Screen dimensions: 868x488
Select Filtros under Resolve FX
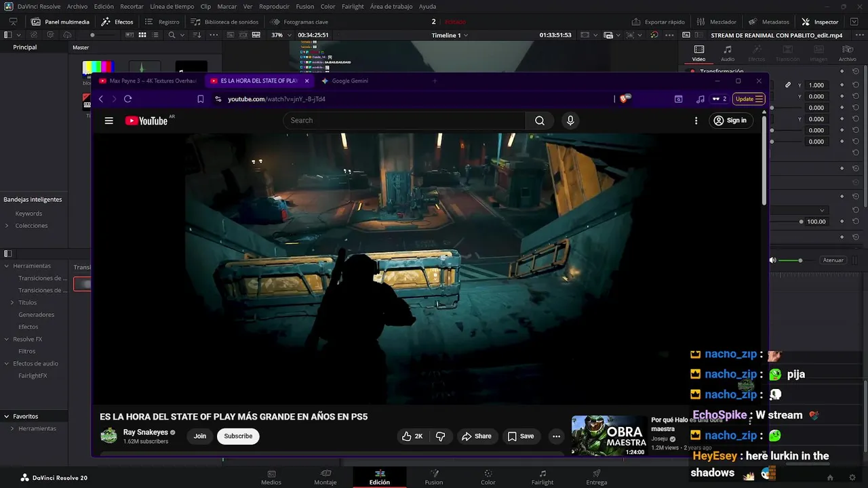point(27,351)
